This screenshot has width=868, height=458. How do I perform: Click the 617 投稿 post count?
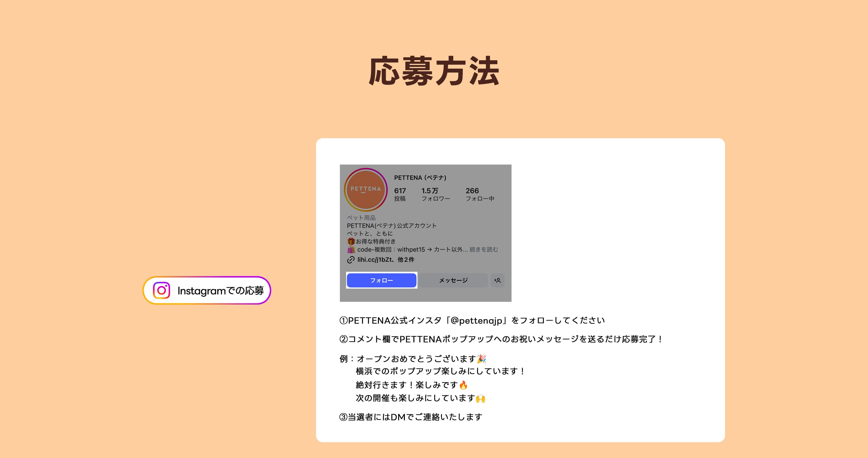pyautogui.click(x=400, y=194)
